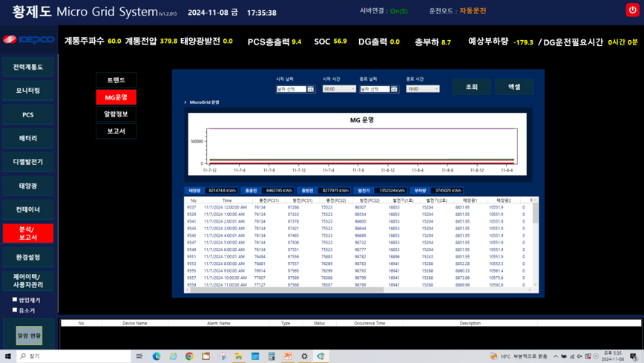
Task: Click the 엑셀 export button
Action: point(514,87)
